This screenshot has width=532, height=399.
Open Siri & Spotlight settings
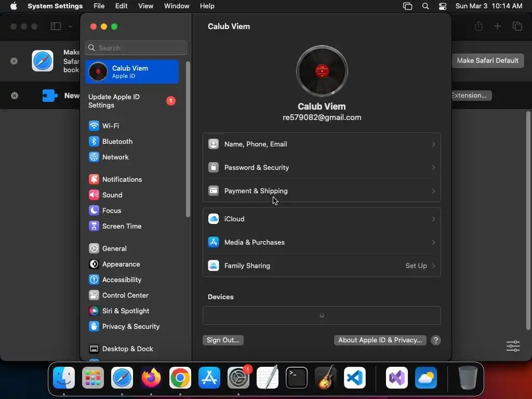(x=119, y=311)
